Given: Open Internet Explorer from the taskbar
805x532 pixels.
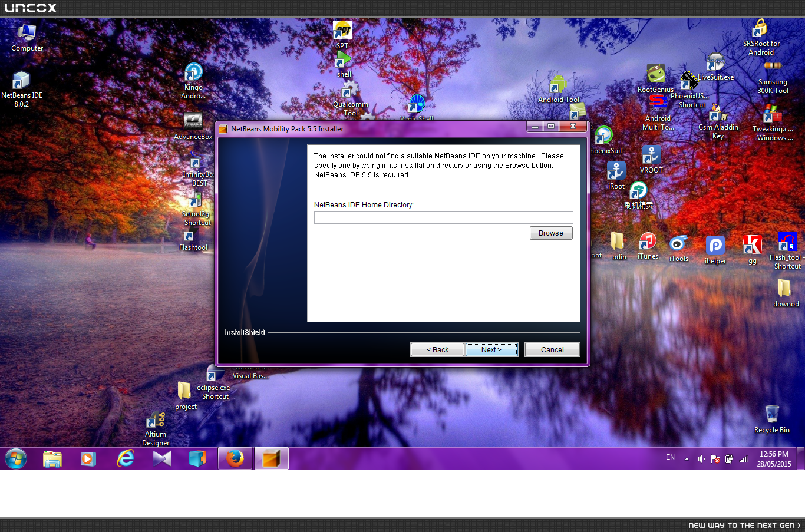Looking at the screenshot, I should [125, 458].
